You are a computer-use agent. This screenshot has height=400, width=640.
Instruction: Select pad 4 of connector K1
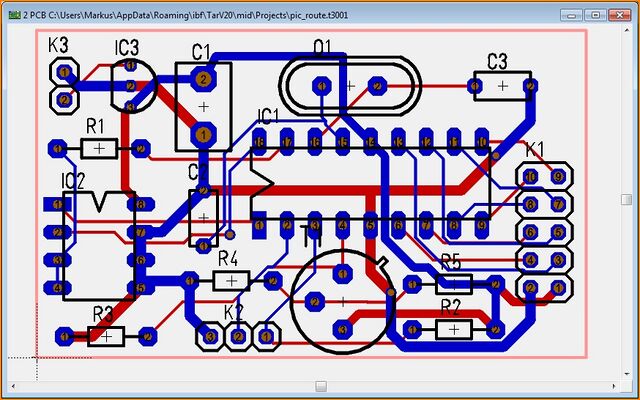pos(530,260)
